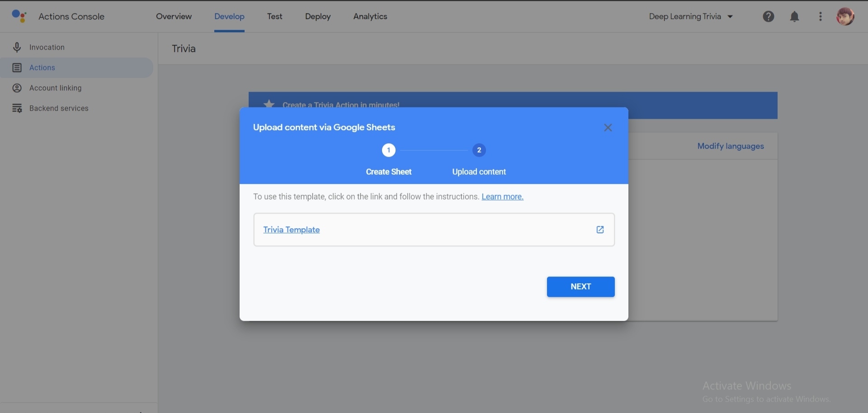Viewport: 868px width, 413px height.
Task: Open the three-dot more options menu
Action: pos(820,17)
